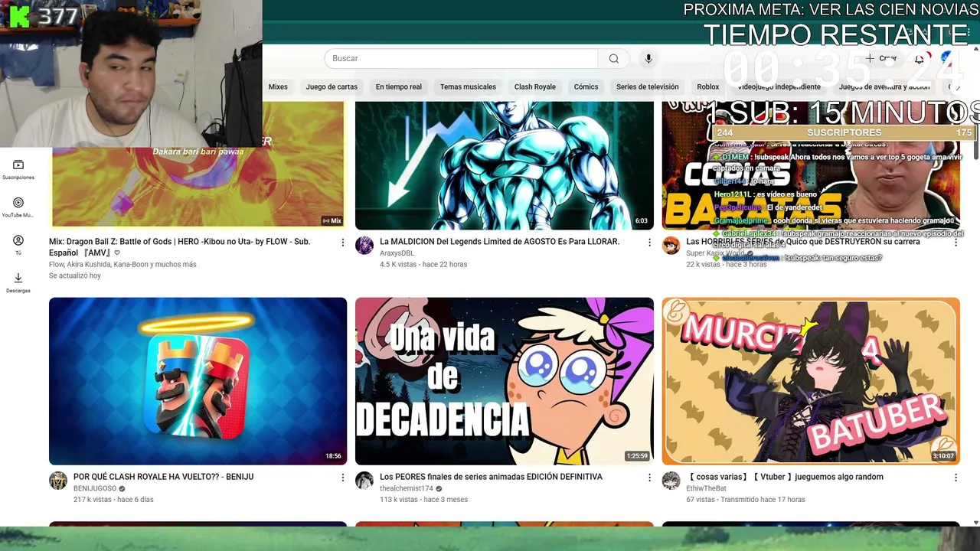980x551 pixels.
Task: Open title 'POR QUÉ CLASH ROYALE HA VUELTO?? - BENIJU'
Action: (x=163, y=477)
